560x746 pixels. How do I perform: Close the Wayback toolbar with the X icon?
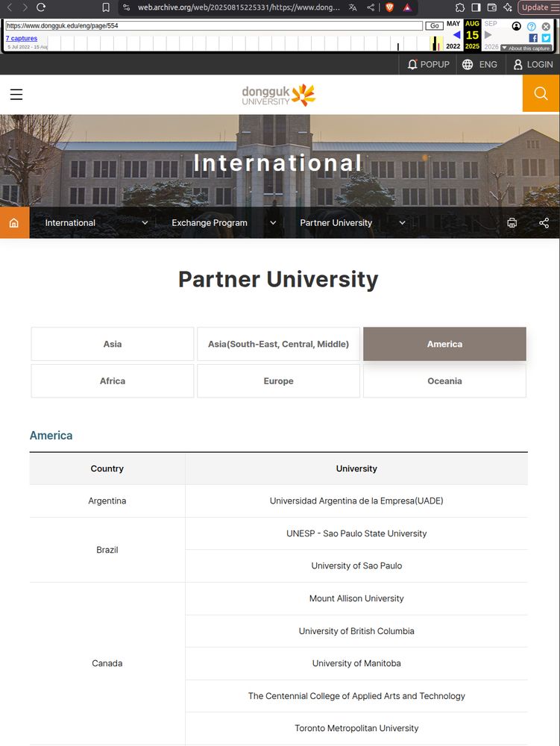(x=547, y=27)
